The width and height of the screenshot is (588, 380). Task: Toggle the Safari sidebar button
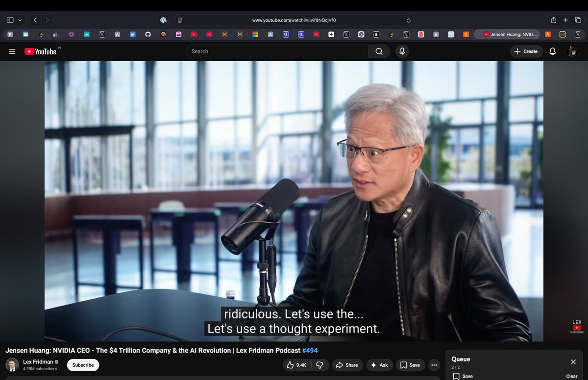pos(10,20)
